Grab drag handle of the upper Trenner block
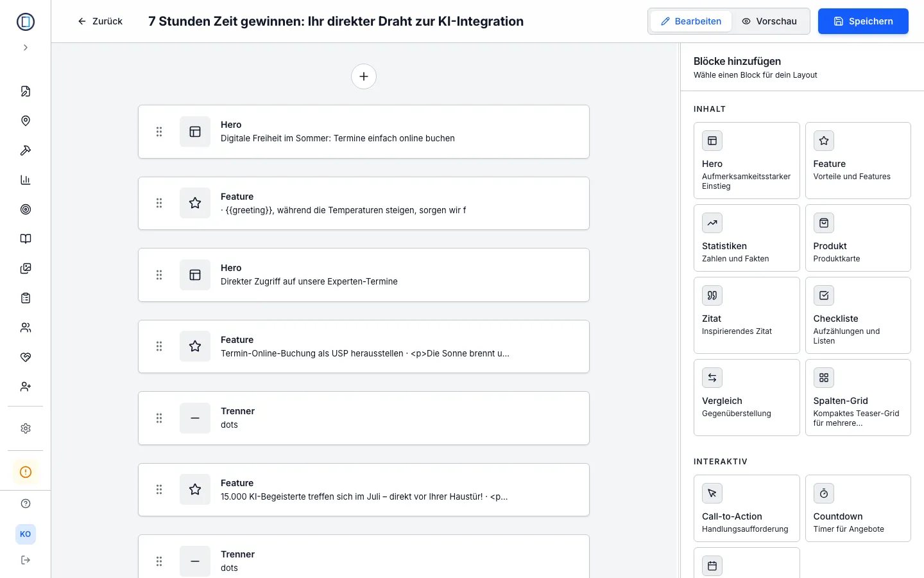Image resolution: width=924 pixels, height=578 pixels. 159,418
